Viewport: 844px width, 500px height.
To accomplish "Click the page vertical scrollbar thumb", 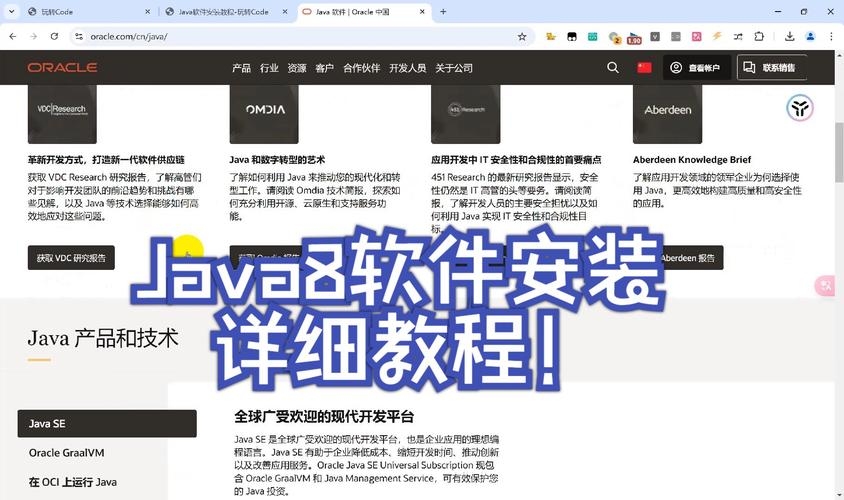I will click(839, 152).
